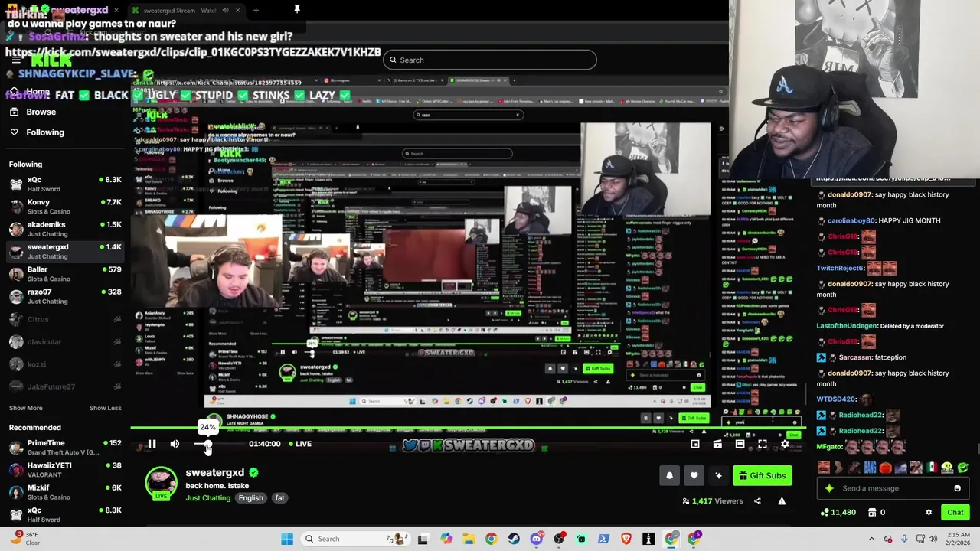Viewport: 980px width, 551px height.
Task: Select the fat stream tag
Action: pos(279,498)
